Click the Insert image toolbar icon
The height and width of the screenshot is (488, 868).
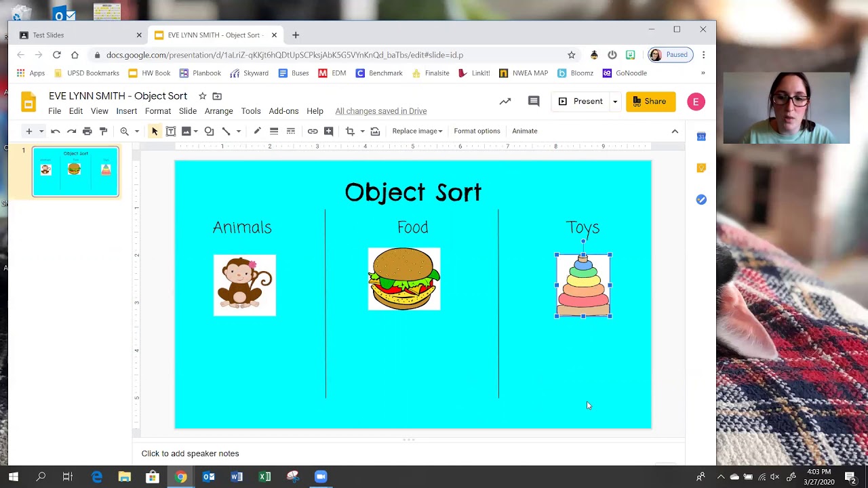coord(186,131)
